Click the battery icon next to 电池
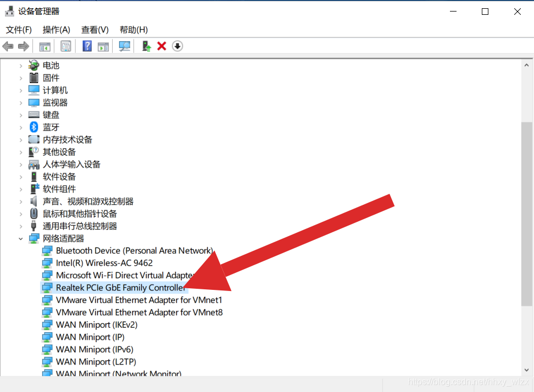This screenshot has height=392, width=534. 34,65
